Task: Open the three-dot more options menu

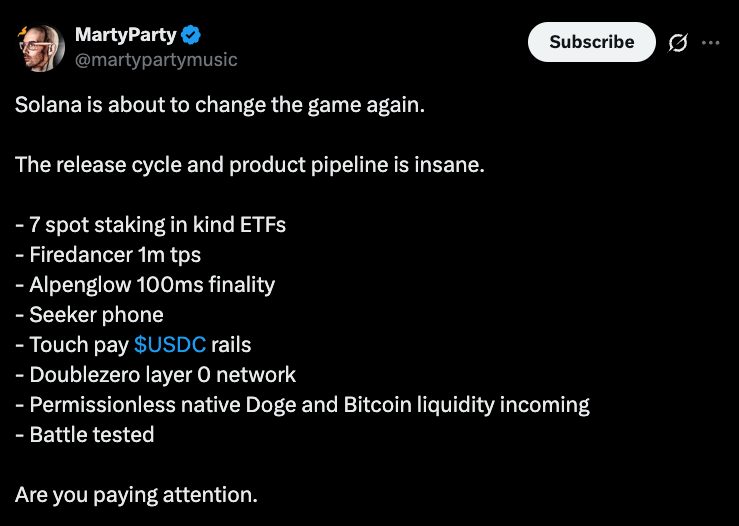Action: pos(710,43)
